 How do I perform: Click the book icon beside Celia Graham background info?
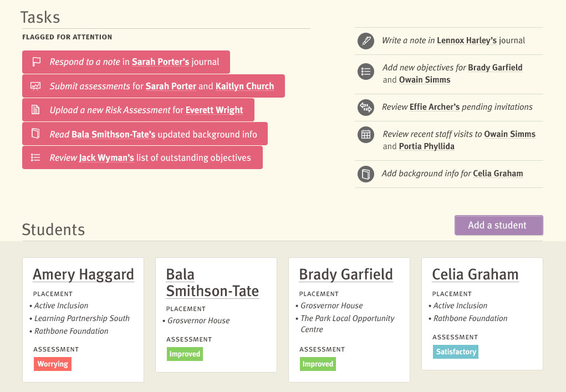point(366,174)
